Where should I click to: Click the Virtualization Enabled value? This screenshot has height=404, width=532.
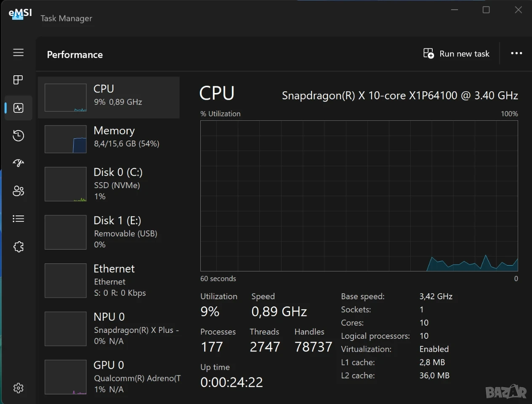pyautogui.click(x=434, y=349)
